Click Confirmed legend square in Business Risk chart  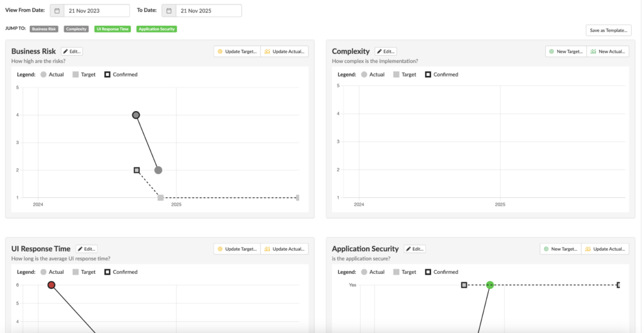(x=107, y=75)
